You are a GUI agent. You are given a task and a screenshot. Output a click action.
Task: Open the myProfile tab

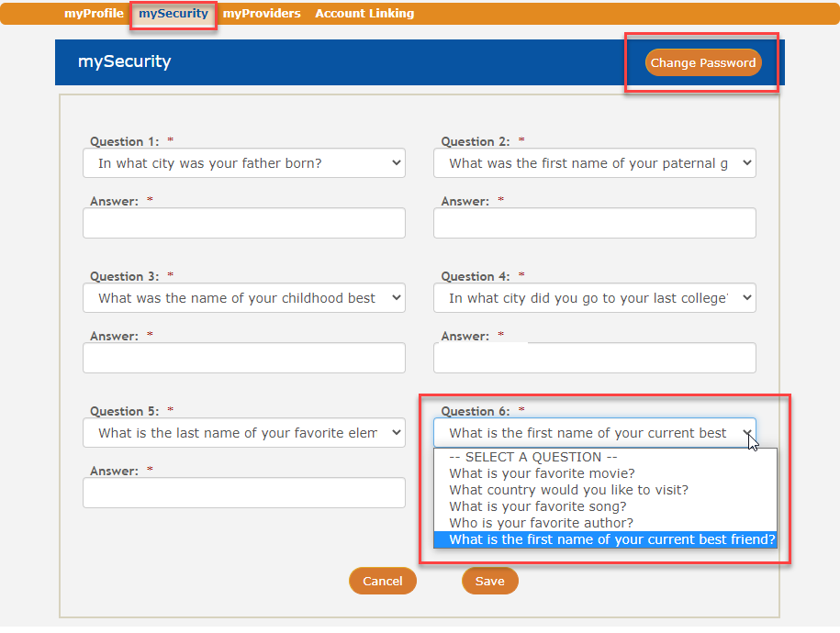tap(94, 14)
